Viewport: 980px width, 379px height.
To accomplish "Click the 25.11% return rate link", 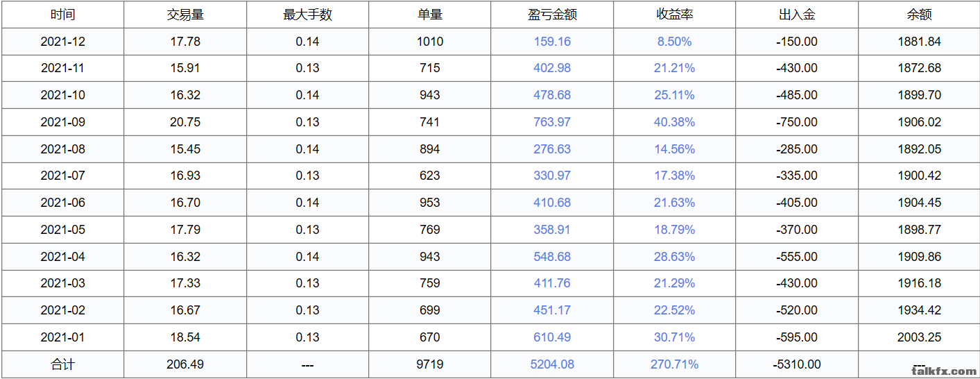I will click(x=675, y=95).
